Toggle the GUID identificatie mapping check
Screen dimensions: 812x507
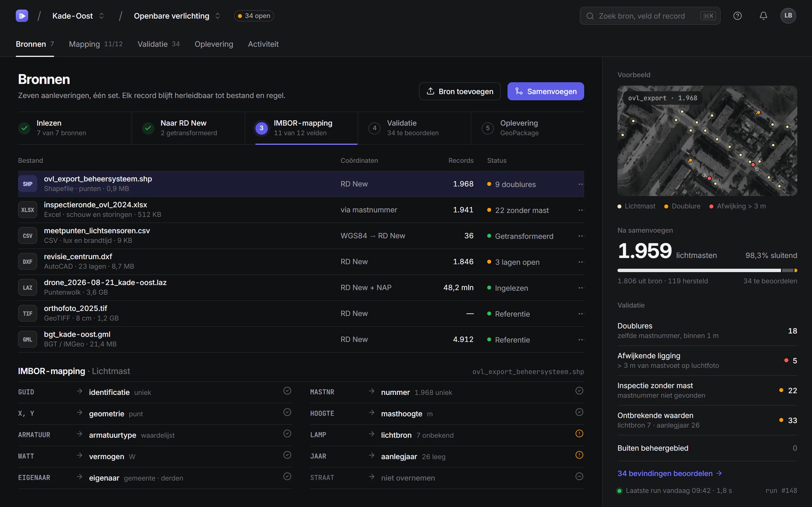287,391
